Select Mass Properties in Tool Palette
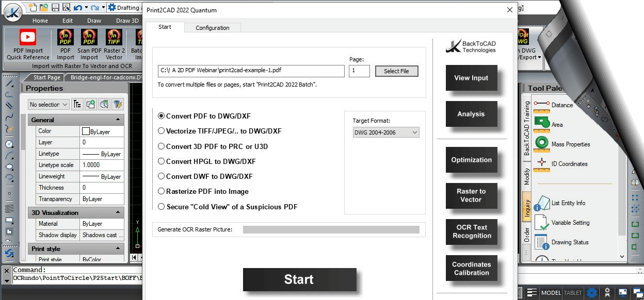The height and width of the screenshot is (300, 644). 562,144
